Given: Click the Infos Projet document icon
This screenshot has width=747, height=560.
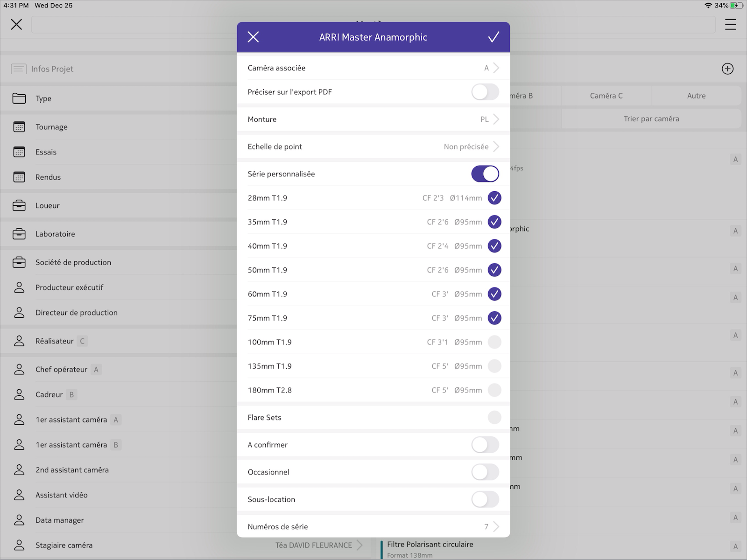Looking at the screenshot, I should coord(19,69).
